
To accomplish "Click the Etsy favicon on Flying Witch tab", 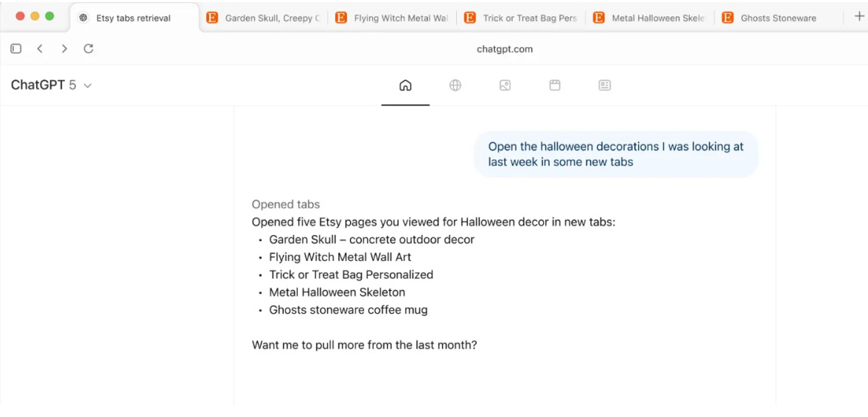I will [342, 18].
